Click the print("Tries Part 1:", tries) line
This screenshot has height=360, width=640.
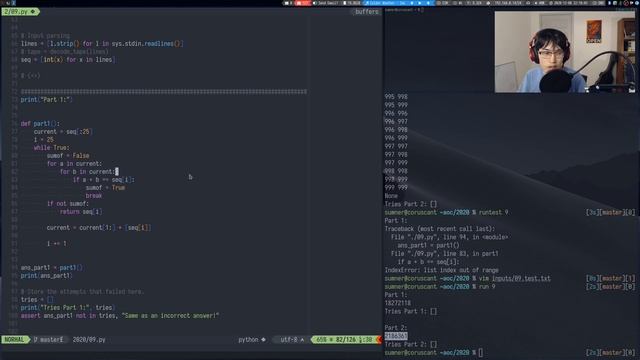click(68, 307)
